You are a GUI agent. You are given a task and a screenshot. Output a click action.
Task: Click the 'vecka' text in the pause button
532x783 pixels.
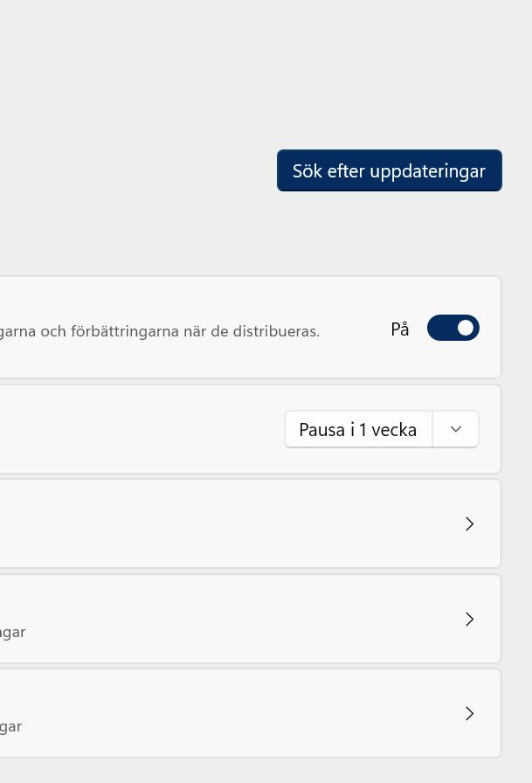pos(394,430)
